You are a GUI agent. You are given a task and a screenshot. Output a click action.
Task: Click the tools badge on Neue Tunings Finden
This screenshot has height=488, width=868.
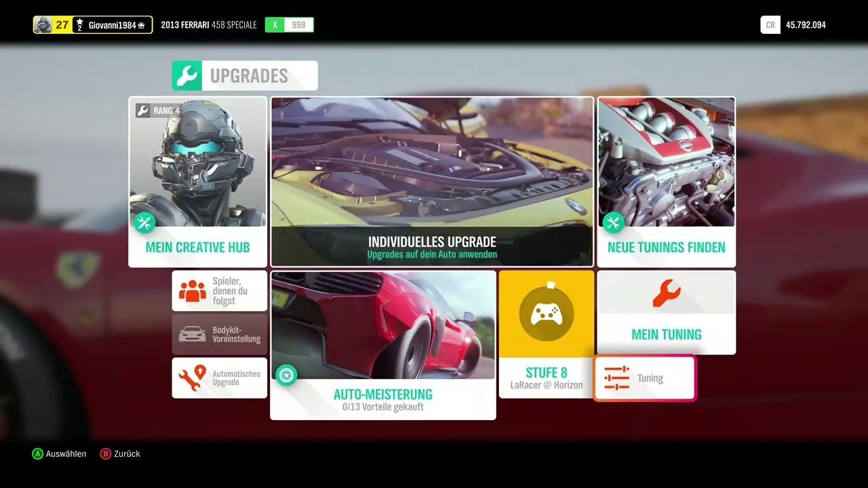pyautogui.click(x=613, y=222)
